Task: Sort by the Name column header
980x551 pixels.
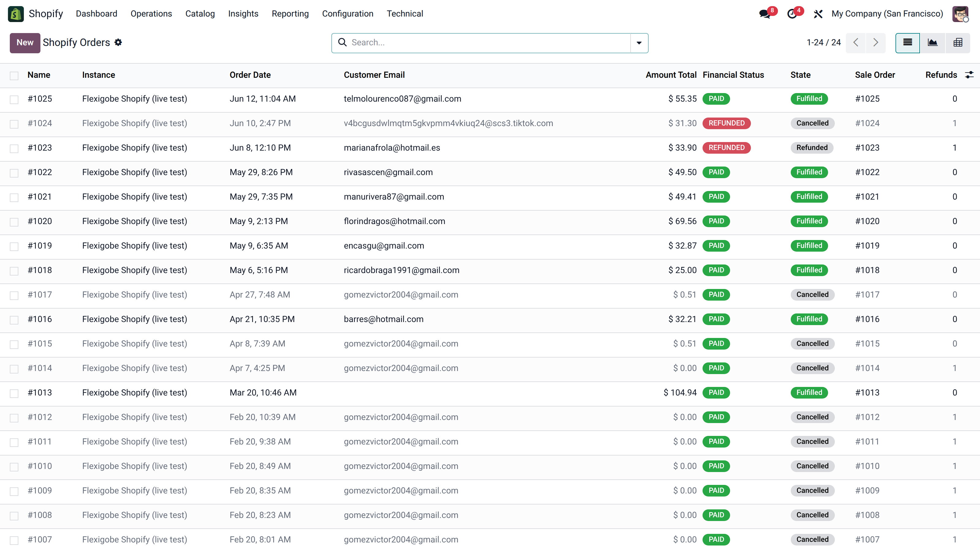Action: pyautogui.click(x=39, y=75)
